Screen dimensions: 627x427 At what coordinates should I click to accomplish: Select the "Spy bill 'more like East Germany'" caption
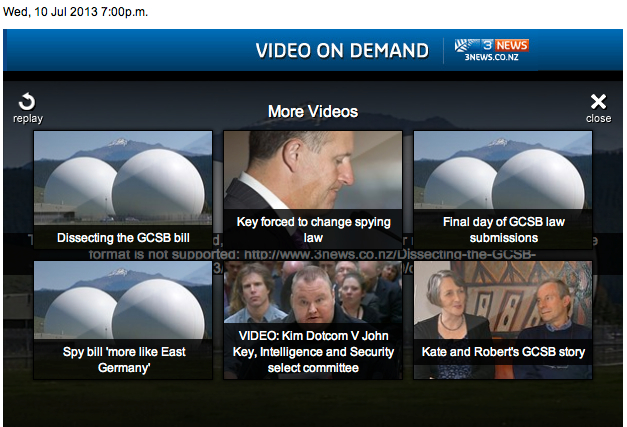(x=124, y=359)
